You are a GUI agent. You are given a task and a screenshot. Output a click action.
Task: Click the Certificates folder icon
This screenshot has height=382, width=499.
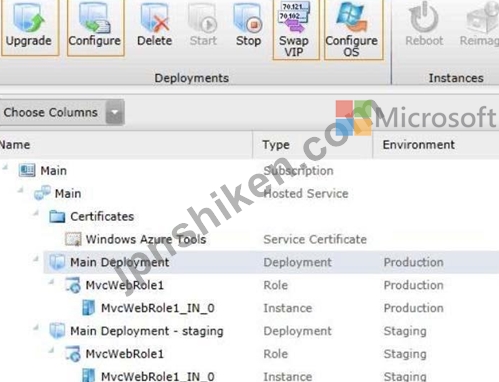(57, 217)
